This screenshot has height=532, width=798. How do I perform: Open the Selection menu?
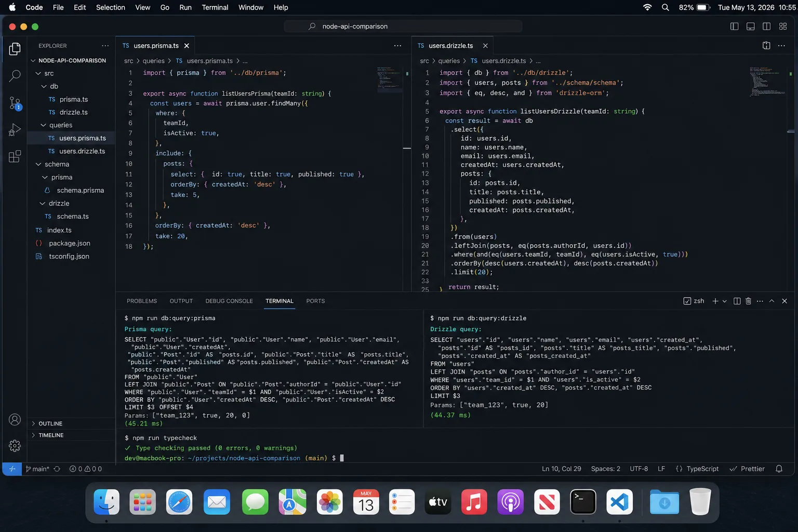point(111,7)
